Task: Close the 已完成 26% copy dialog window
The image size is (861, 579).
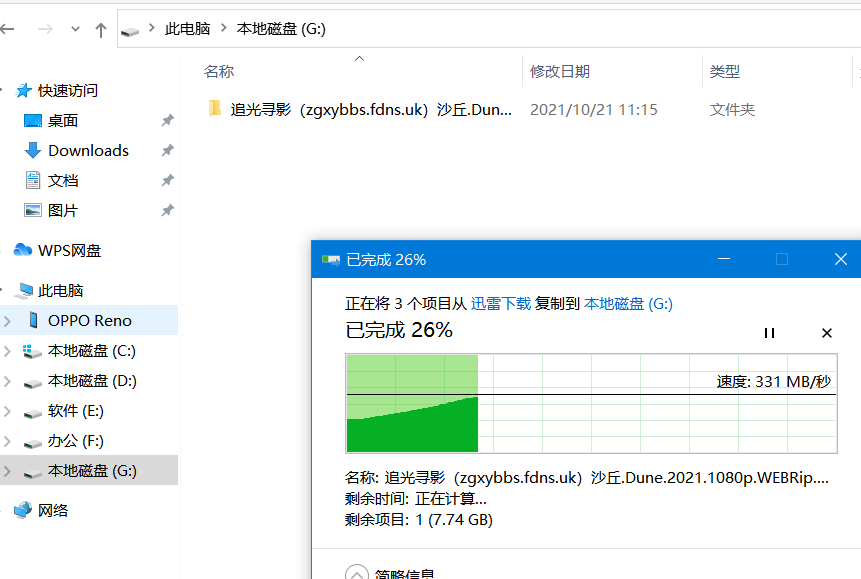Action: [840, 259]
